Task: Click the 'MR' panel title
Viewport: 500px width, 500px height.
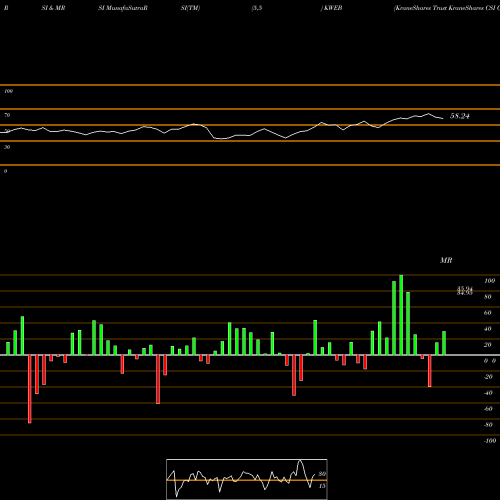Action: tap(446, 260)
